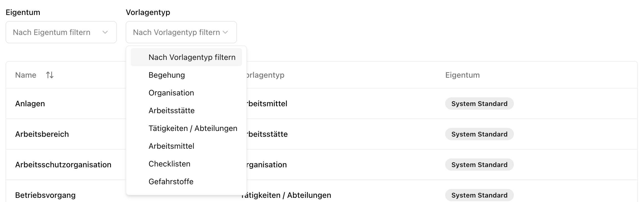Choose Begehung from the dropdown list
Viewport: 644px width, 202px height.
(x=167, y=75)
